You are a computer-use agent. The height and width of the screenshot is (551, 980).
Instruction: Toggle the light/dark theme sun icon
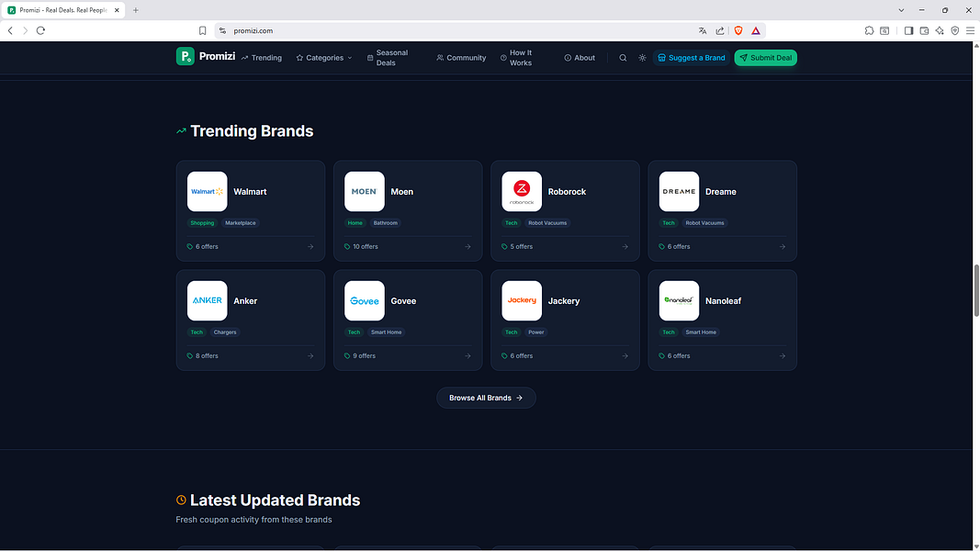tap(642, 58)
